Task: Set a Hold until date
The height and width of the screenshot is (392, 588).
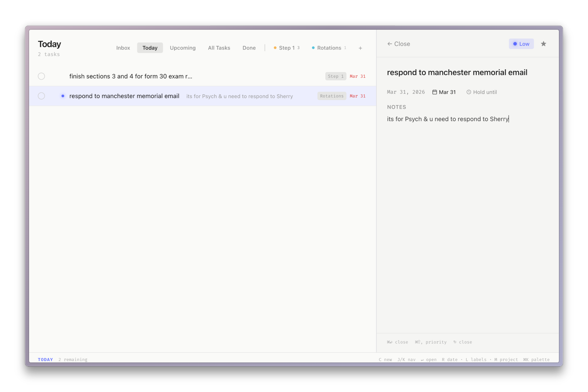Action: (481, 92)
